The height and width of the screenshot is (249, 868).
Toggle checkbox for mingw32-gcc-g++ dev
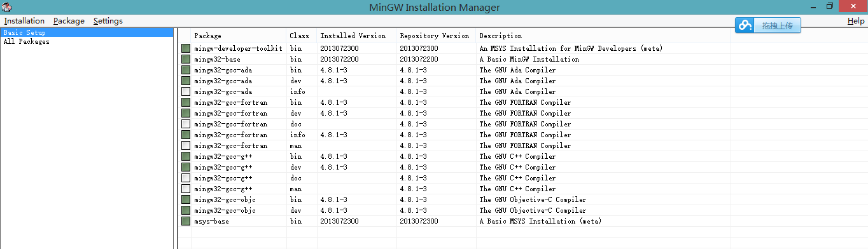point(185,167)
